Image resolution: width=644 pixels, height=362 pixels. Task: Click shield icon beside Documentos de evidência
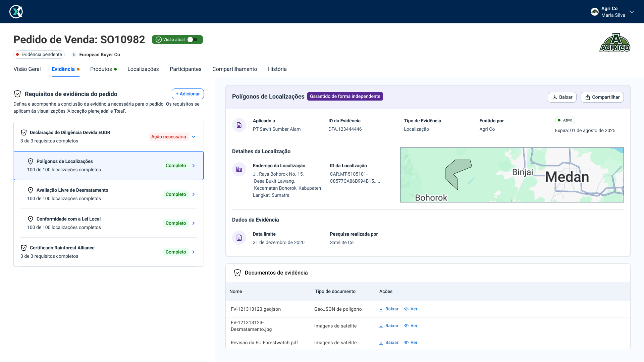pos(237,273)
